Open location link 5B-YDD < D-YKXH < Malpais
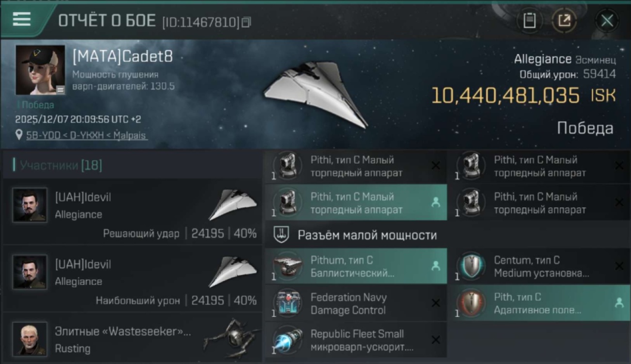 pyautogui.click(x=86, y=136)
